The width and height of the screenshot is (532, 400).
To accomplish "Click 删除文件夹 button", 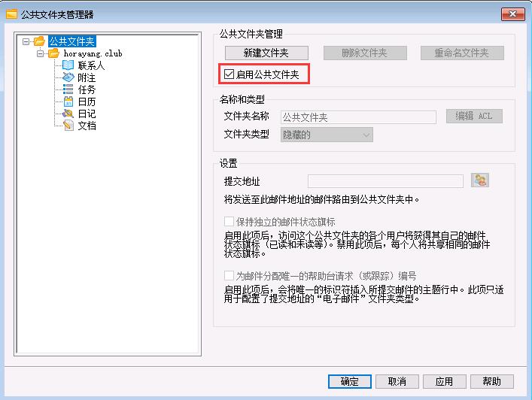I will (365, 53).
